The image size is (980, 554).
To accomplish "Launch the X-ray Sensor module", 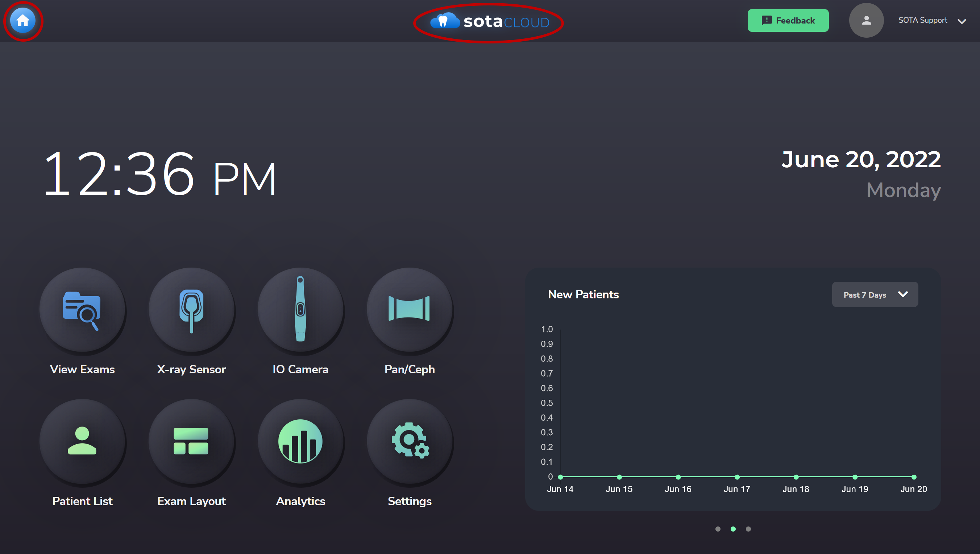I will pyautogui.click(x=191, y=310).
